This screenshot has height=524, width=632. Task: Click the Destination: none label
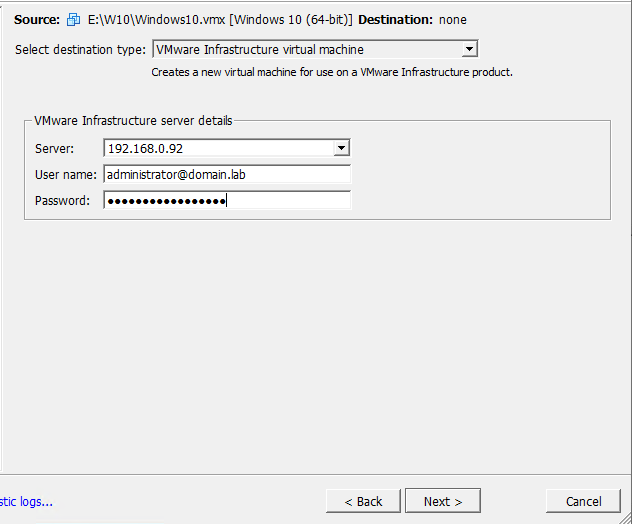coord(412,20)
